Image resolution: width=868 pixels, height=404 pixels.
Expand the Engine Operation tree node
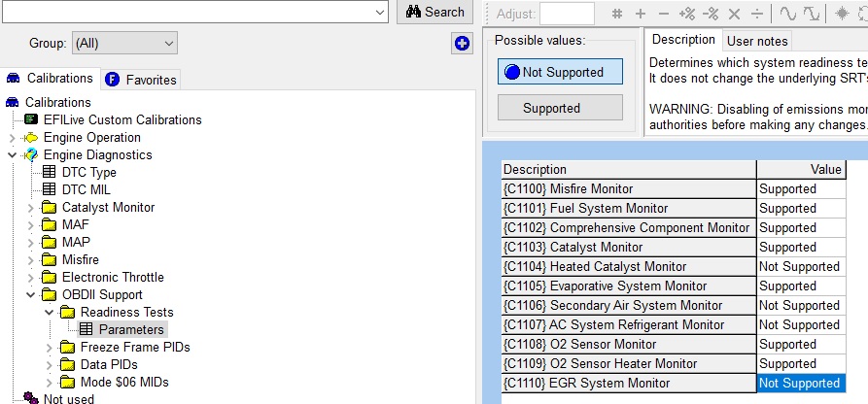(x=13, y=138)
